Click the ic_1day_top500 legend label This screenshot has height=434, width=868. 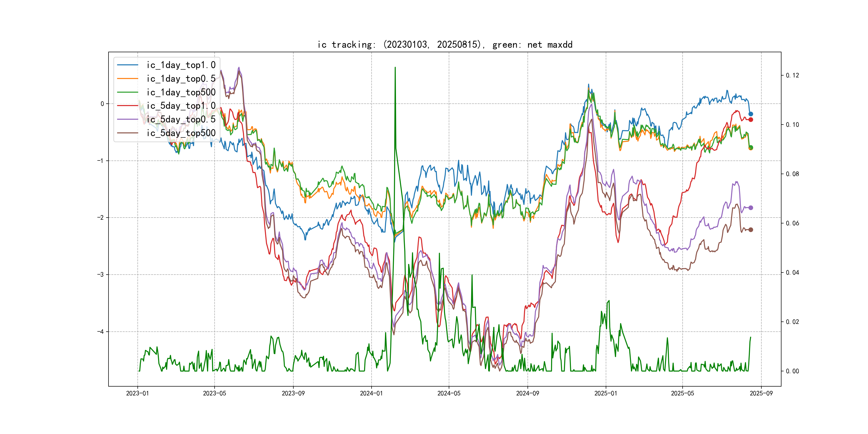click(x=181, y=92)
